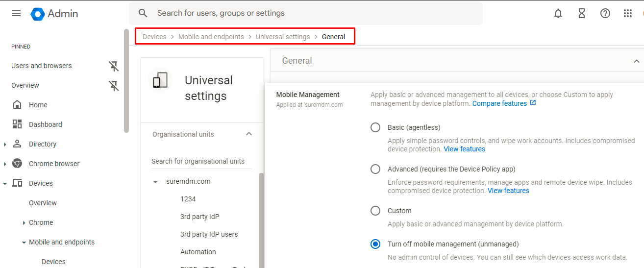This screenshot has height=268, width=644.
Task: Open the Google apps grid
Action: (628, 13)
